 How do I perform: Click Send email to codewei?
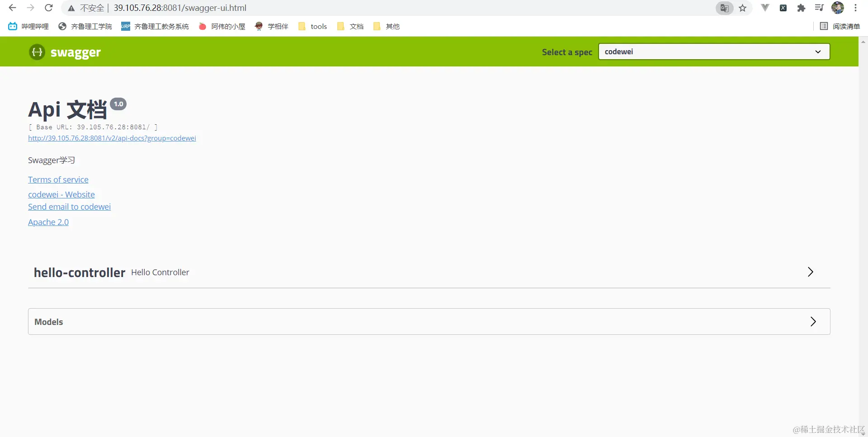pyautogui.click(x=69, y=207)
